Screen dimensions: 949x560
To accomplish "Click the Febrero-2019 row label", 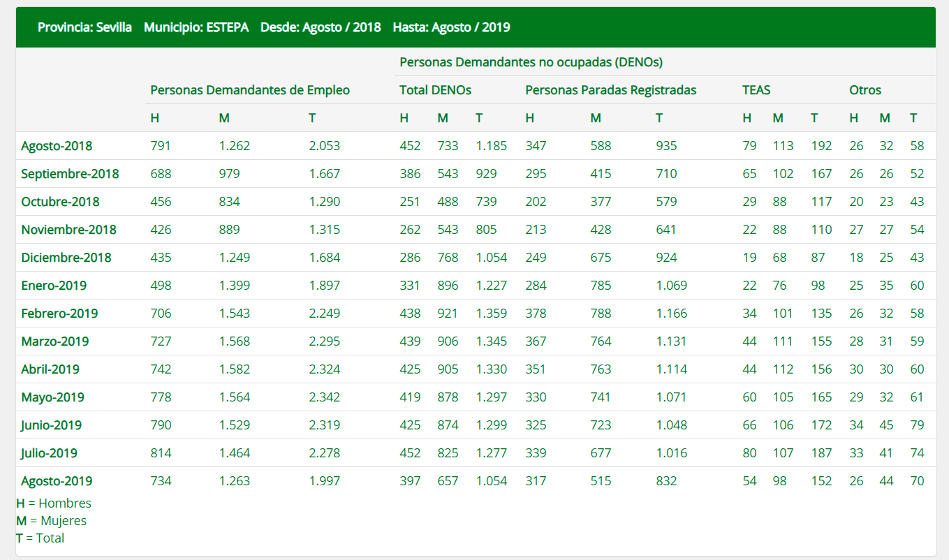I will click(59, 314).
